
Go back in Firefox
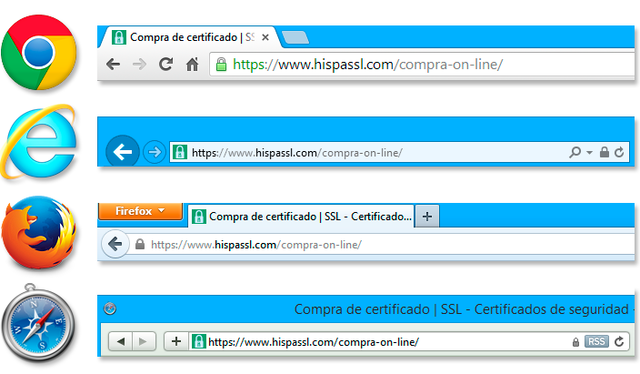pyautogui.click(x=115, y=245)
